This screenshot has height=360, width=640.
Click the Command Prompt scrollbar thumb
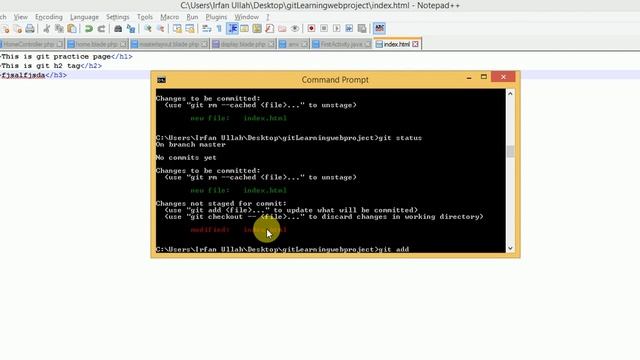(x=510, y=151)
